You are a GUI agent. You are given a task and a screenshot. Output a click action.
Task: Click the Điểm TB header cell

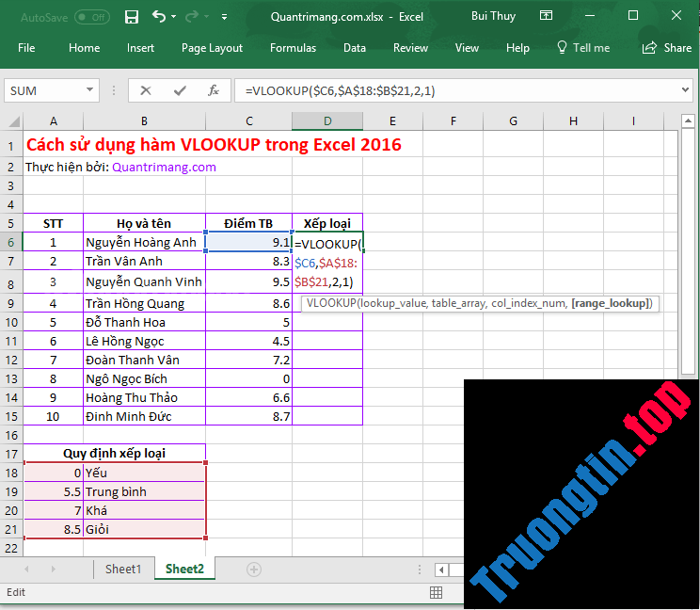coord(248,223)
